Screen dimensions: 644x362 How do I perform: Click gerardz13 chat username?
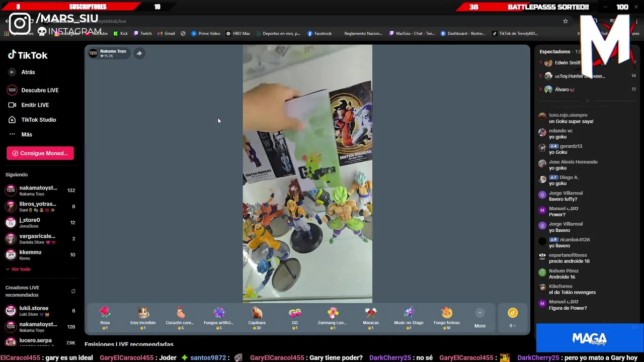[x=571, y=146]
